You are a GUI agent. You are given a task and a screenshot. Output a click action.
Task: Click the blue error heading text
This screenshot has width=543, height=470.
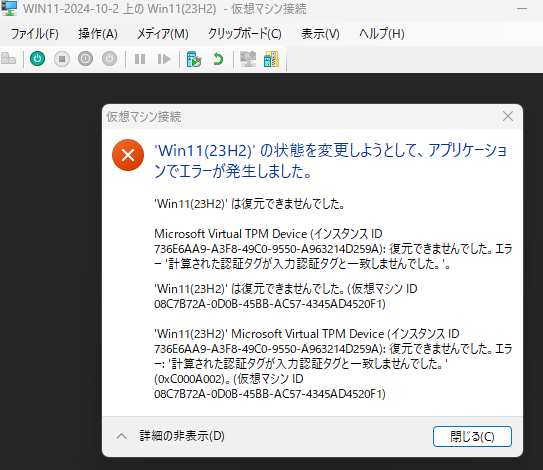tap(331, 161)
